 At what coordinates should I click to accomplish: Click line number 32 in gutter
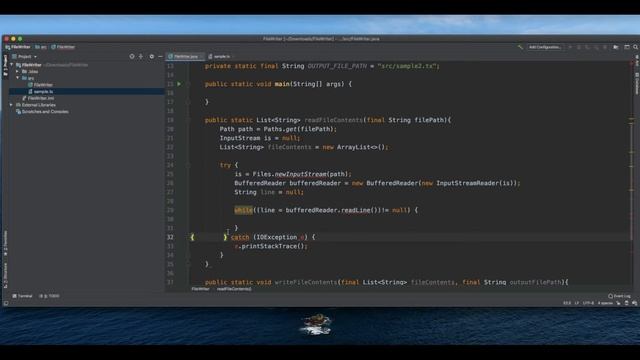170,237
